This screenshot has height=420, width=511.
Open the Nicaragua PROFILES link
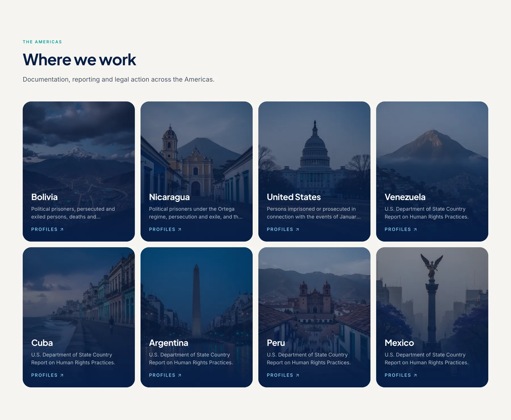[x=165, y=229]
